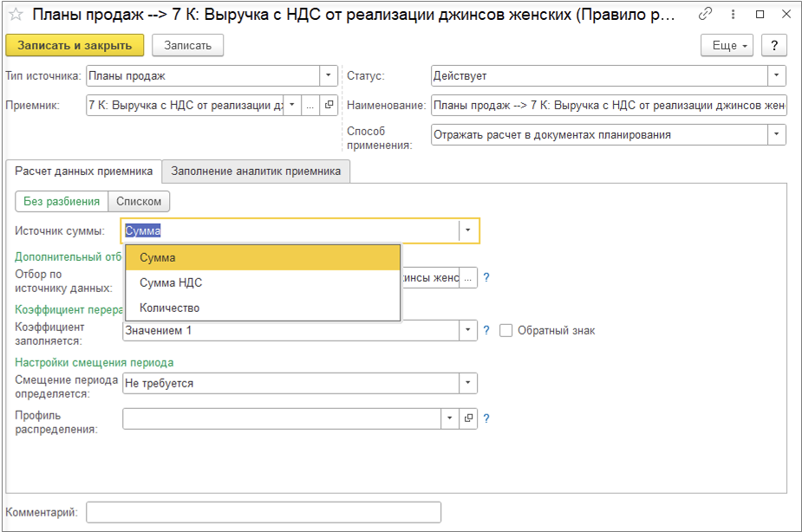802x532 pixels.
Task: Click help question mark next to Профиль распределения
Action: click(x=486, y=418)
